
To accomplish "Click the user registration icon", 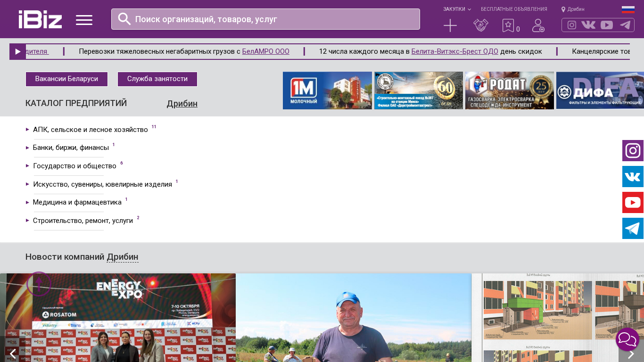I will (538, 25).
